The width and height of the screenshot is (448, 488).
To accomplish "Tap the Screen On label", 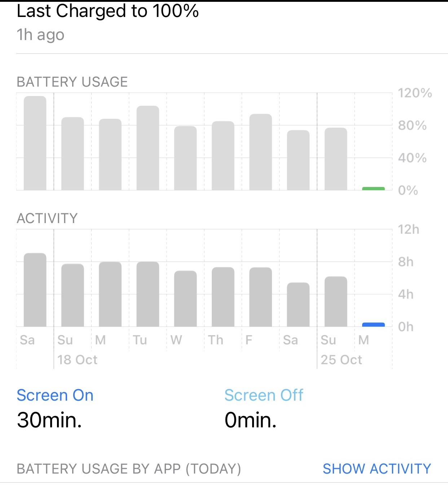I will [x=55, y=395].
